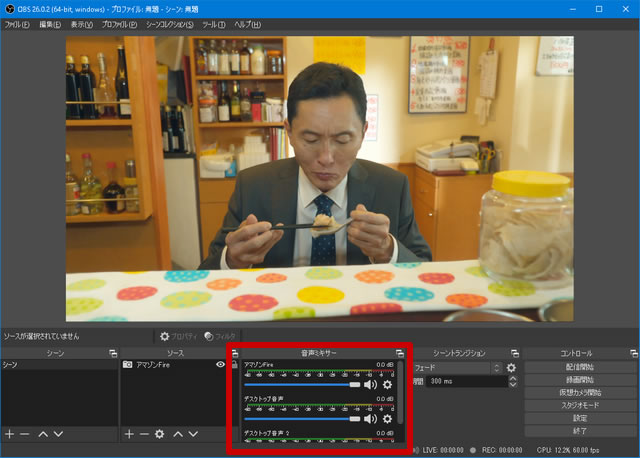Add a new scene with the plus icon
The height and width of the screenshot is (458, 640).
point(9,434)
